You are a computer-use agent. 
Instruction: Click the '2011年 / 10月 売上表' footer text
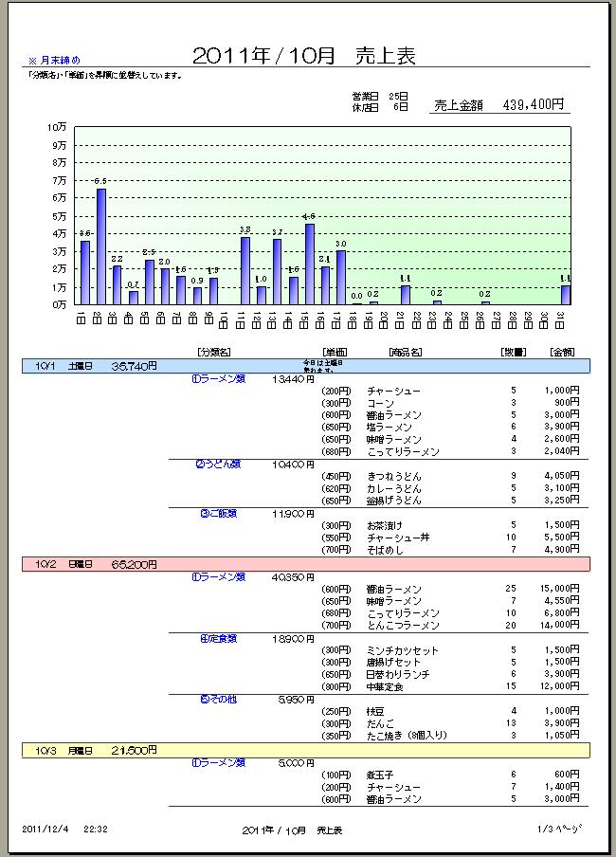pos(292,830)
